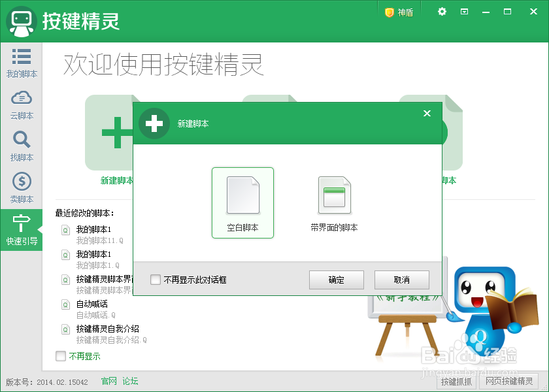Open the 卖脚本 sell section

point(22,188)
